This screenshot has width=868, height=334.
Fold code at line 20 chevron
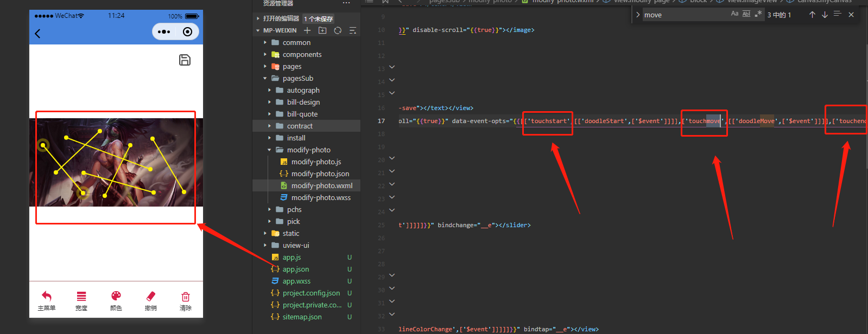tap(392, 158)
